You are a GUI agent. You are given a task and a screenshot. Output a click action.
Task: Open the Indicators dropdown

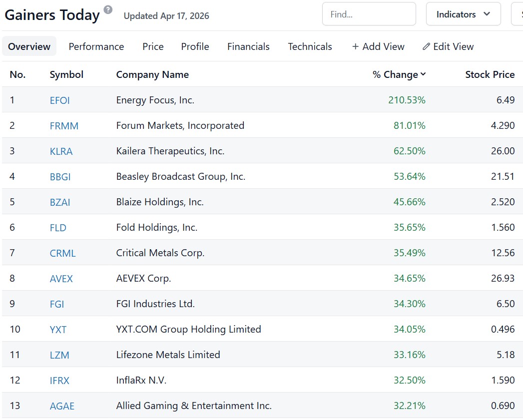click(463, 14)
